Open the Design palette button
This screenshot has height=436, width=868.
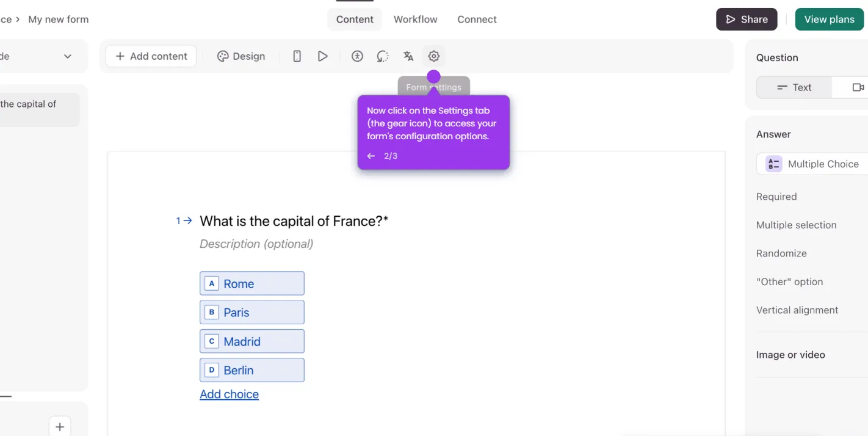click(241, 56)
